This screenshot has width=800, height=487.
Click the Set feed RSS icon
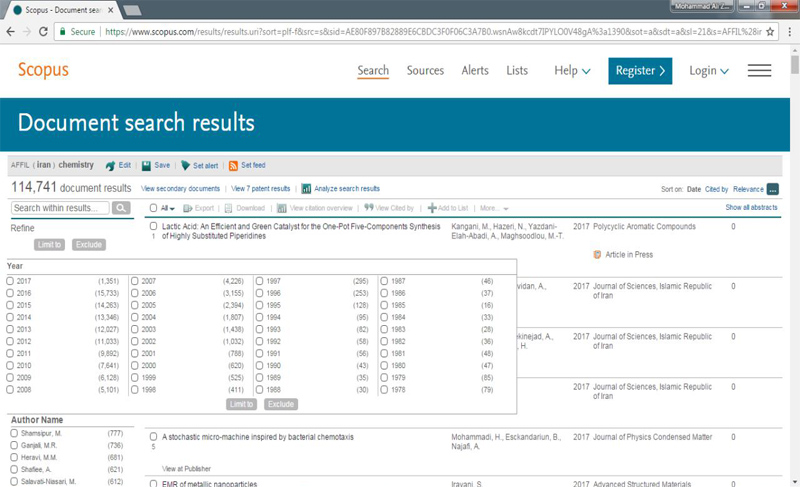click(x=233, y=166)
